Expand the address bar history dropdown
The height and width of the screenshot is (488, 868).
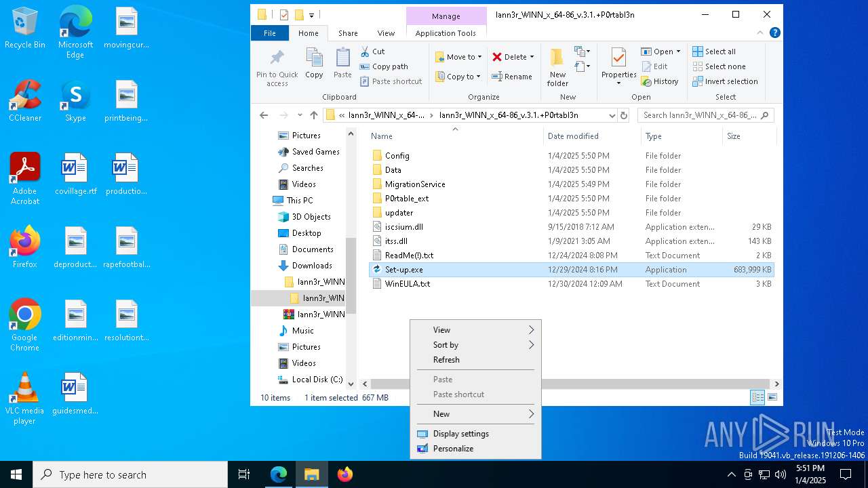612,115
